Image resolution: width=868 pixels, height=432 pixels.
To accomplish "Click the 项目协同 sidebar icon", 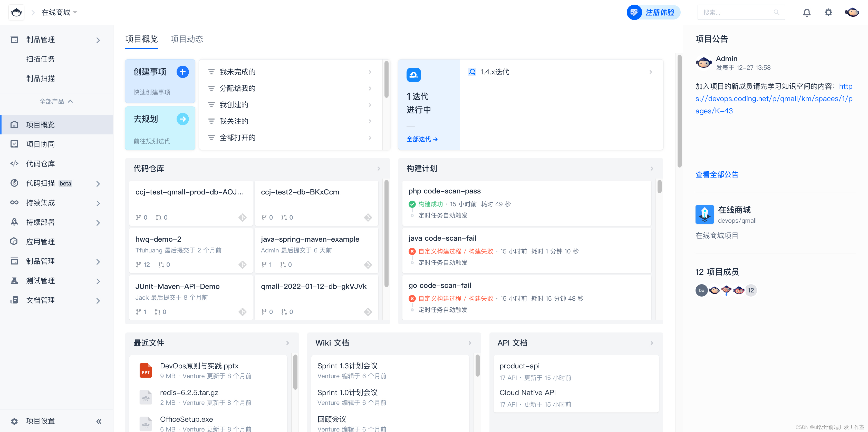I will pos(14,144).
